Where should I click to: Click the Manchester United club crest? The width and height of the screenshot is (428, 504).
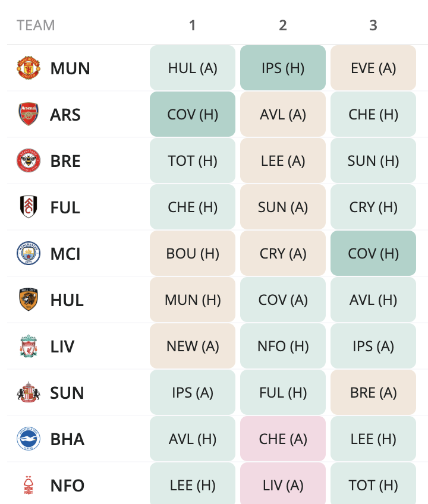[x=29, y=68]
